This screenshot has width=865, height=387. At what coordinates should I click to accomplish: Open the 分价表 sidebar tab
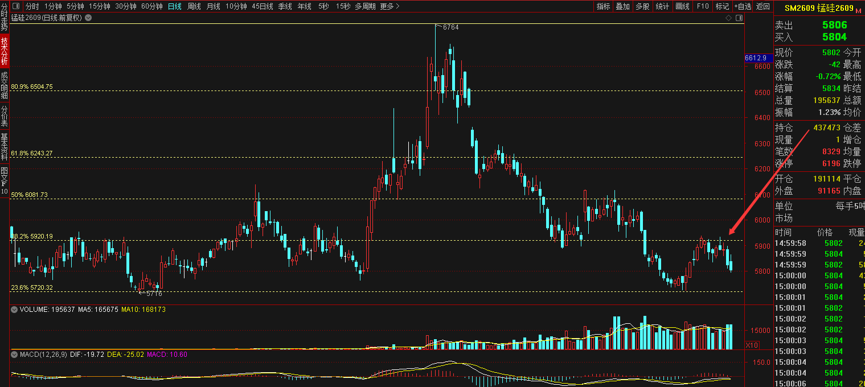coord(4,115)
